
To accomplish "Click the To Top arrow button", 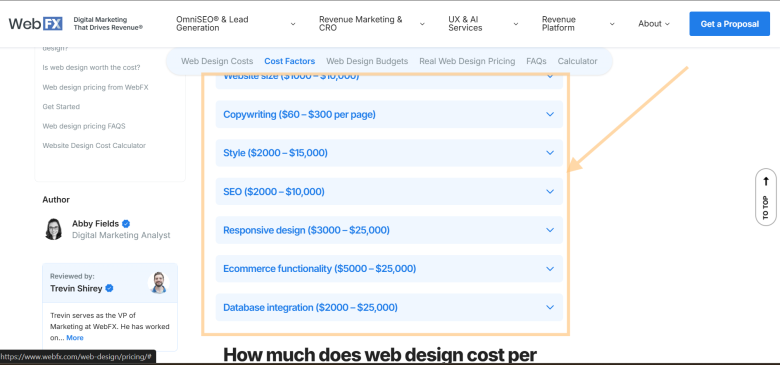I will pyautogui.click(x=766, y=197).
